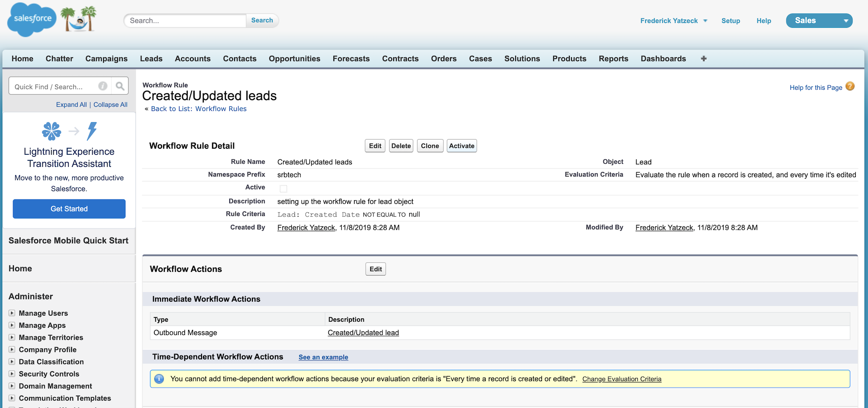Expand the Manage Territories tree node

point(12,337)
